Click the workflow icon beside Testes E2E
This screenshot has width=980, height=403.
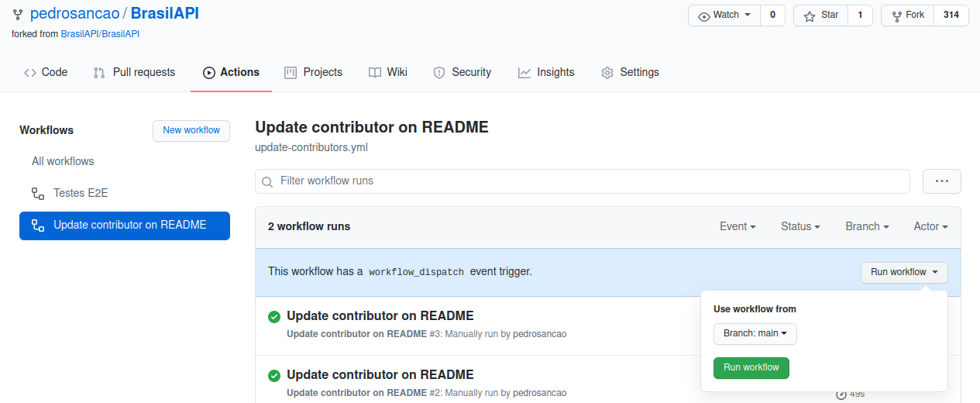[x=38, y=193]
